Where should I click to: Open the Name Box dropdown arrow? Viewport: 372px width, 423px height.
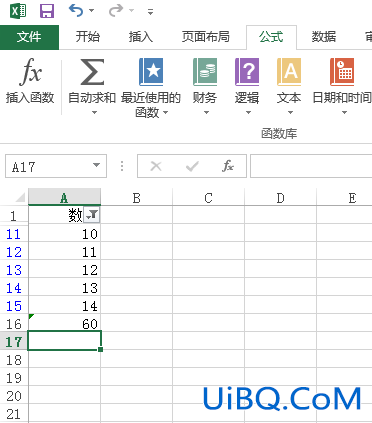[x=97, y=165]
